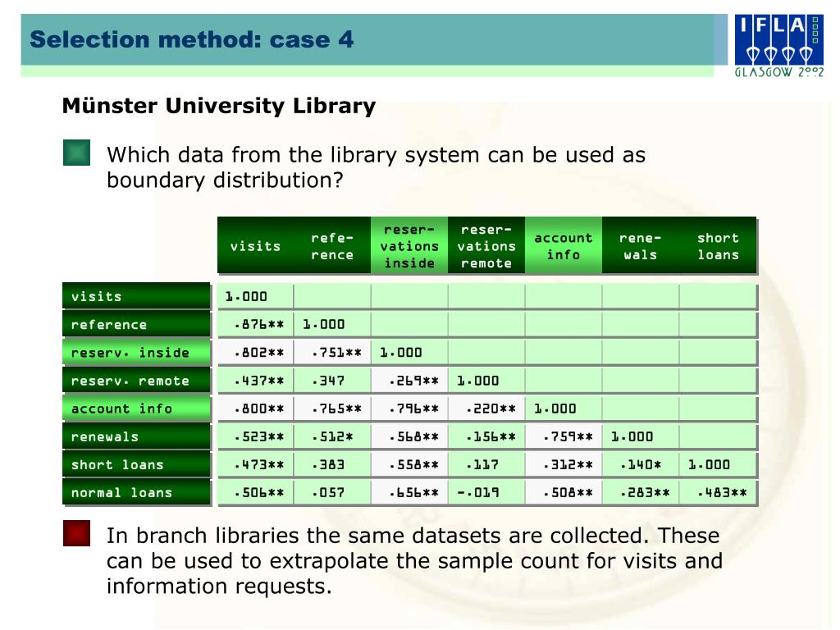Click the 'In branch libraries' paragraph text
Viewport: 840px width, 630px height.
(x=414, y=561)
